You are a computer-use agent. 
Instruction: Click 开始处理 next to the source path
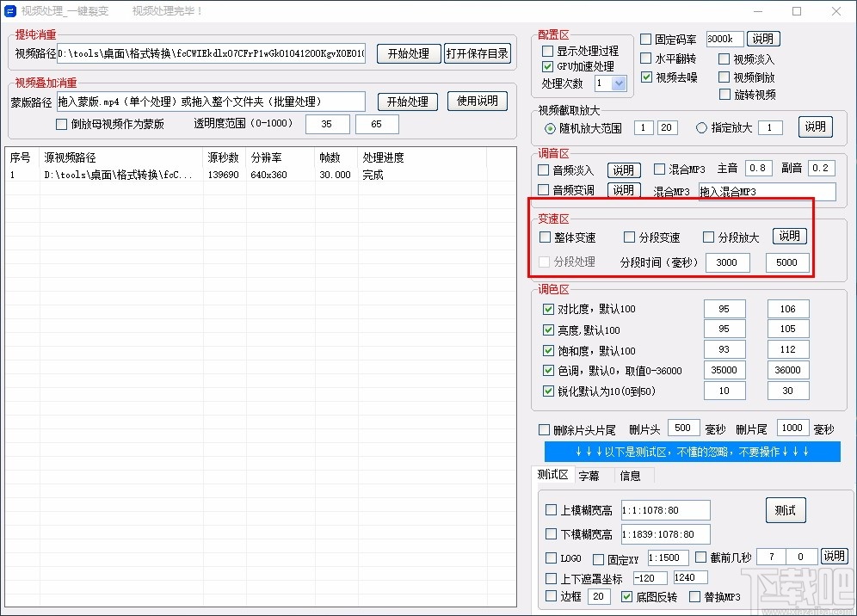pos(409,52)
